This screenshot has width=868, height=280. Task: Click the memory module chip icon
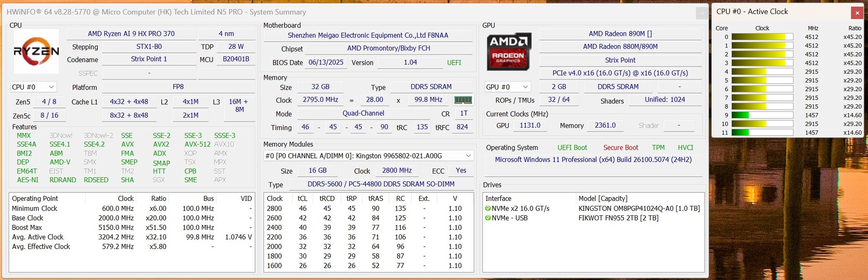click(x=462, y=100)
